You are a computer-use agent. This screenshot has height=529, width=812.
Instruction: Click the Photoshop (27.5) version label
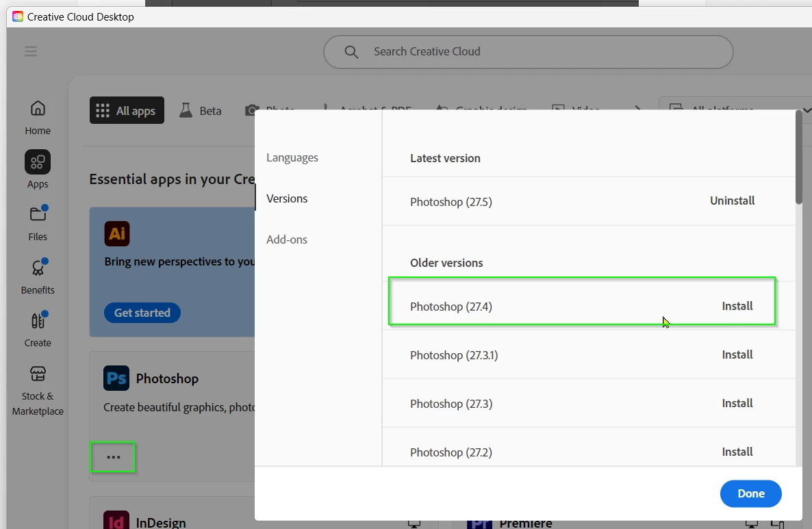tap(451, 202)
